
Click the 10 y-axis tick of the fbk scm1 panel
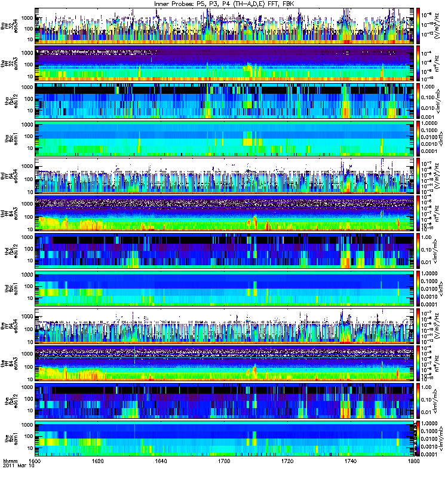[x=30, y=448]
